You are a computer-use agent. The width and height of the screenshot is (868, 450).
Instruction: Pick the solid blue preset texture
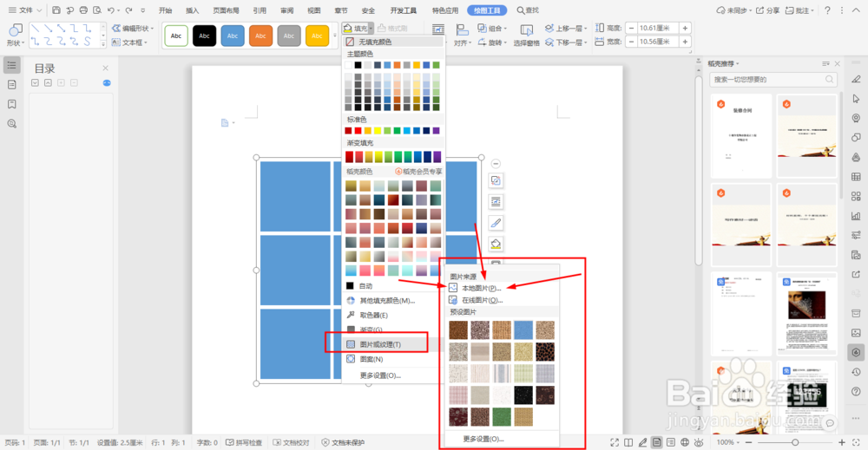click(523, 330)
